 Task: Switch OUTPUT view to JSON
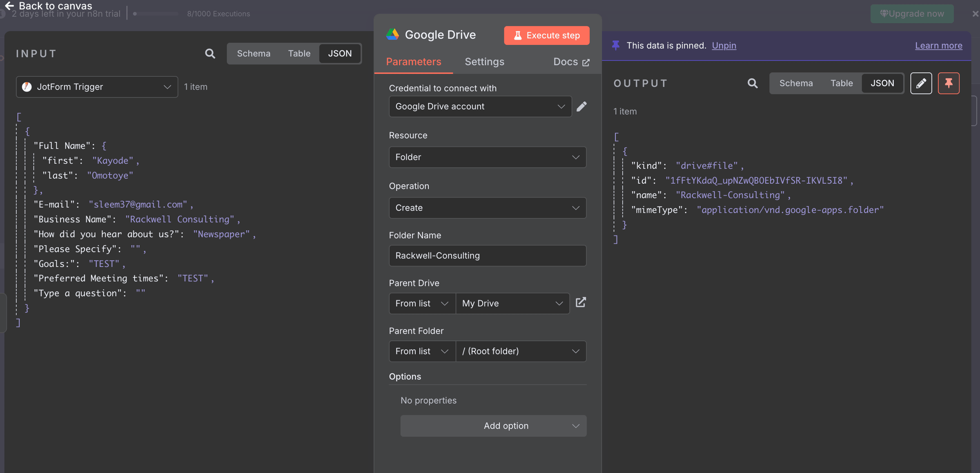point(882,83)
